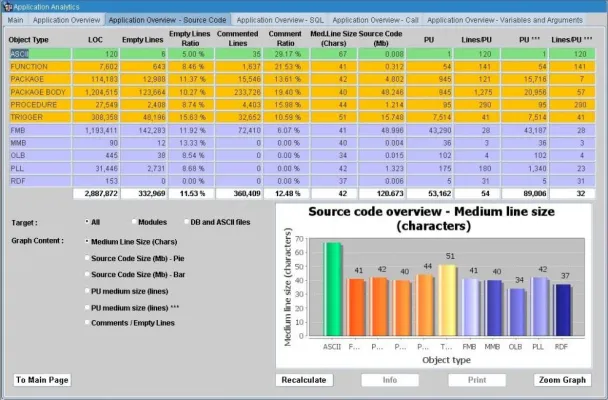Viewport: 608px width, 400px height.
Task: Click the Print button
Action: (x=477, y=380)
